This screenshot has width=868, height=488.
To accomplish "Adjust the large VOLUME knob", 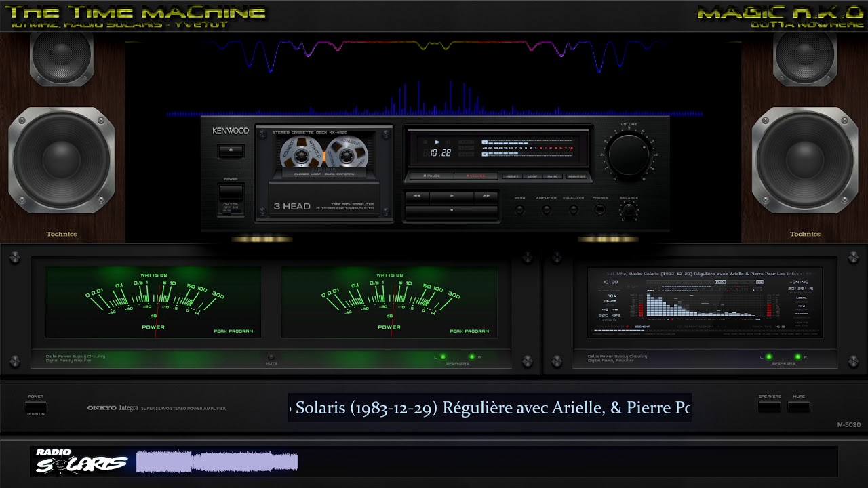I will (x=629, y=154).
